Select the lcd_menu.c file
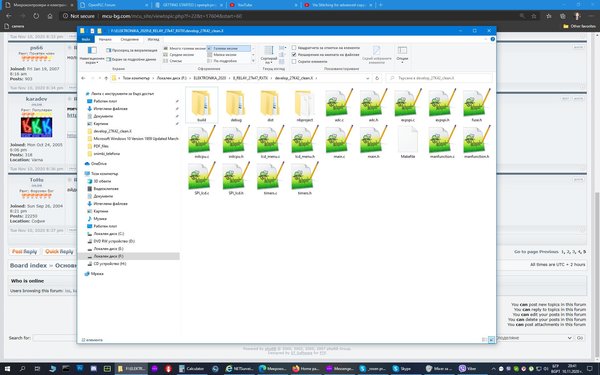The height and width of the screenshot is (375, 600). (270, 141)
